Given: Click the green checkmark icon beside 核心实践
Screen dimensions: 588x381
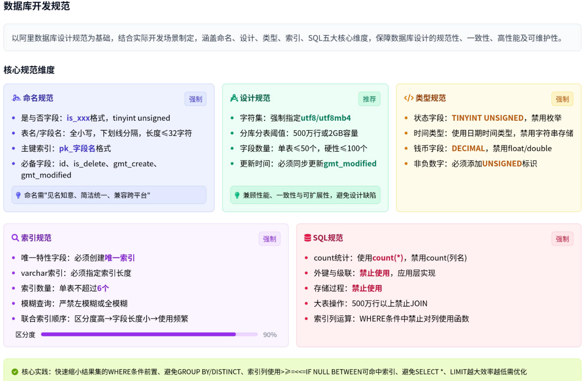Looking at the screenshot, I should click(15, 372).
